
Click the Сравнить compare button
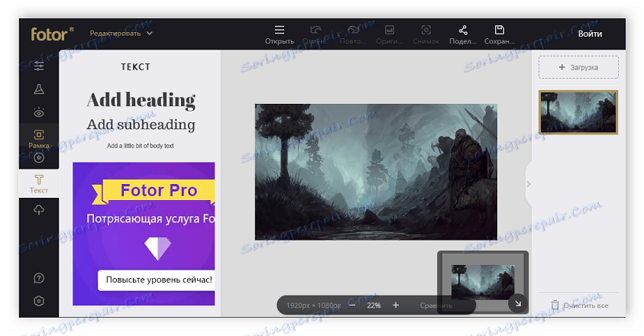(435, 305)
